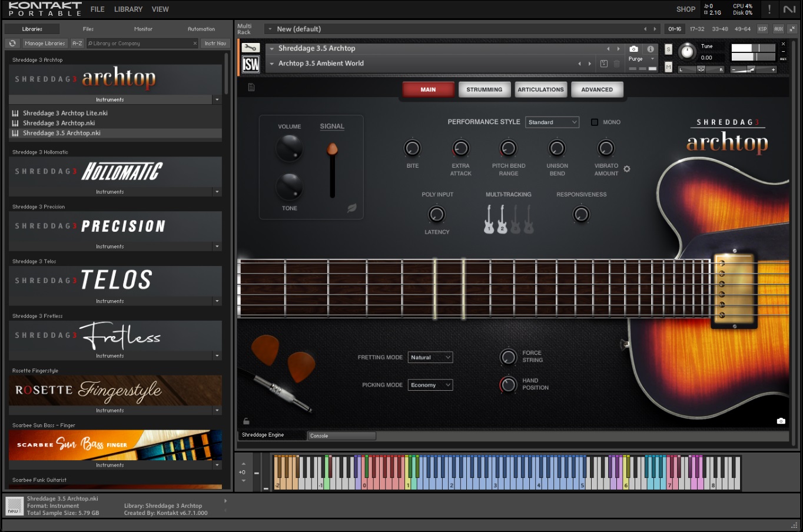Screen dimensions: 803x532
Task: Expand the Shreddage 3 Hollomatic Instruments arrow
Action: coord(217,192)
